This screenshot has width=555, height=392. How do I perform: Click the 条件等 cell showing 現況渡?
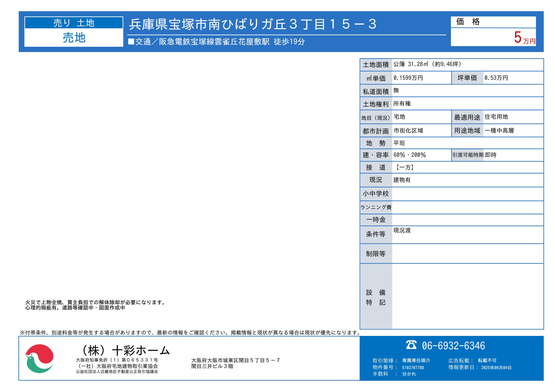402,230
